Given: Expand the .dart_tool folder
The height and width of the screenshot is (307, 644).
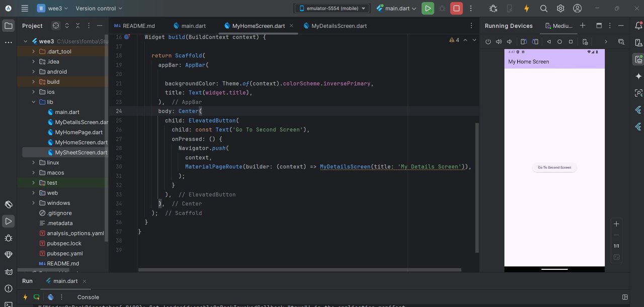Looking at the screenshot, I should 34,51.
